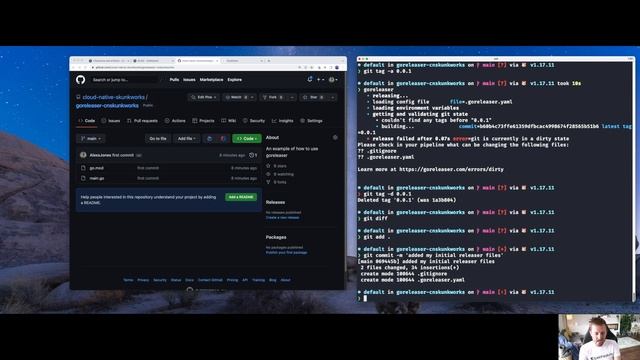The image size is (640, 360).
Task: Open the Pricing footer link
Action: [x=232, y=280]
